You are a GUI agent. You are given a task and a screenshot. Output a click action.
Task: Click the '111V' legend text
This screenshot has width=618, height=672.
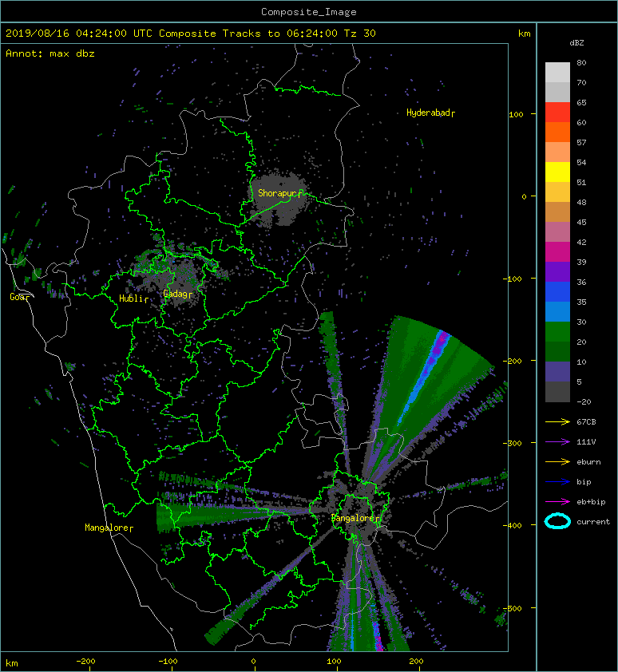(x=586, y=442)
